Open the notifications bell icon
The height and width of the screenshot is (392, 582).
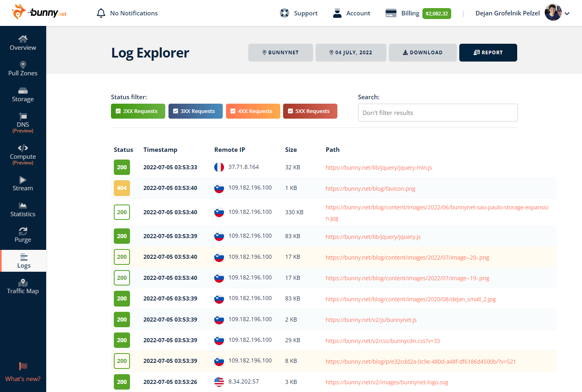[101, 13]
